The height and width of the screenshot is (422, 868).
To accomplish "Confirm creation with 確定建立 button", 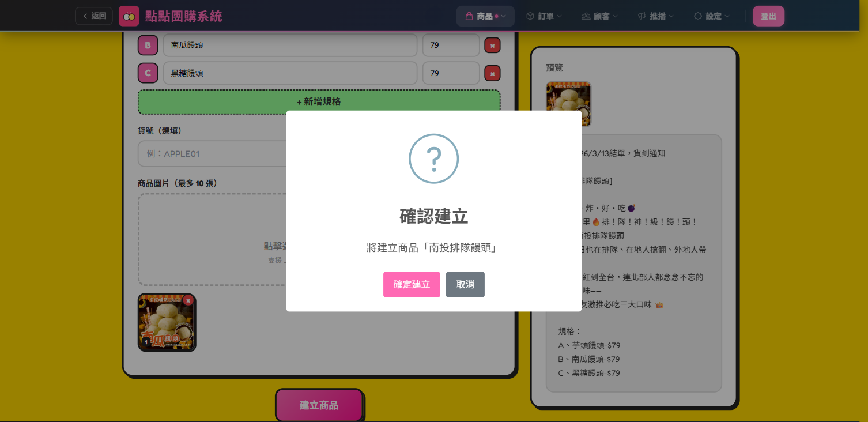I will point(412,284).
